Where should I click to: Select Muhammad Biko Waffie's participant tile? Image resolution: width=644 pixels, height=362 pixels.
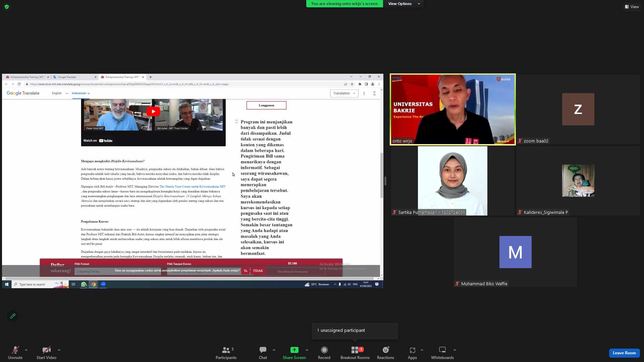click(x=516, y=252)
